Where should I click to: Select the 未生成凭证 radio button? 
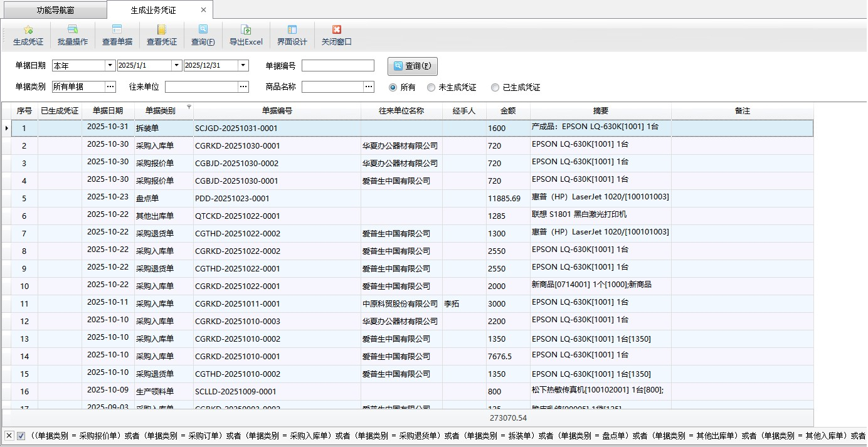[x=431, y=88]
